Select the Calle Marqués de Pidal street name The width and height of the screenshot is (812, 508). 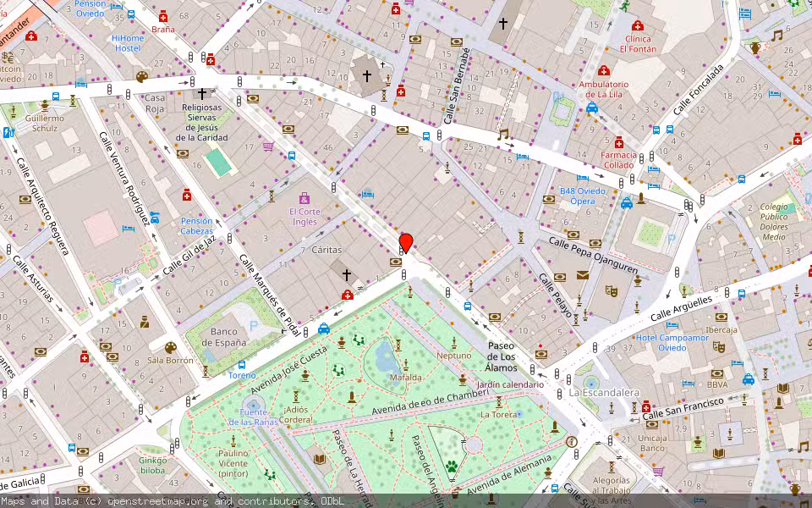pyautogui.click(x=269, y=295)
